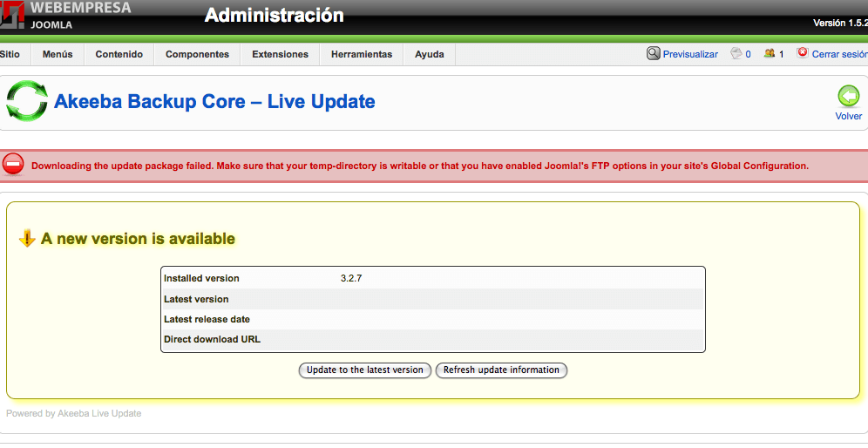Click the Direct download URL label

click(x=212, y=339)
